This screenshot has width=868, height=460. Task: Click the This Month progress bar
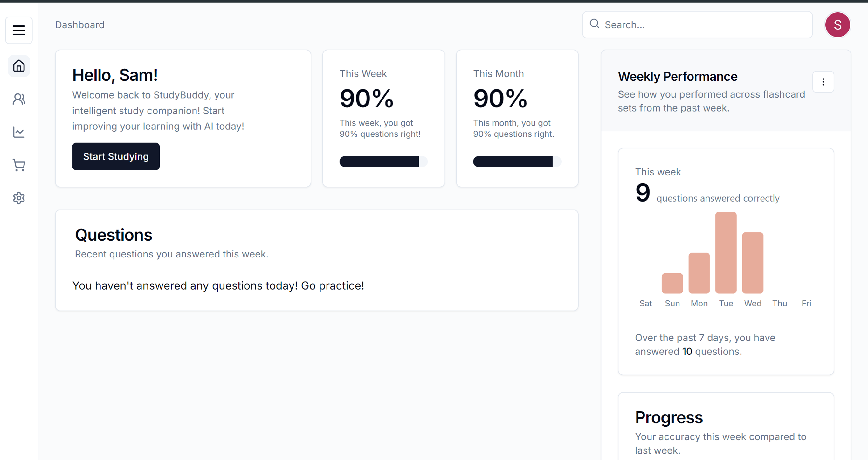point(517,161)
